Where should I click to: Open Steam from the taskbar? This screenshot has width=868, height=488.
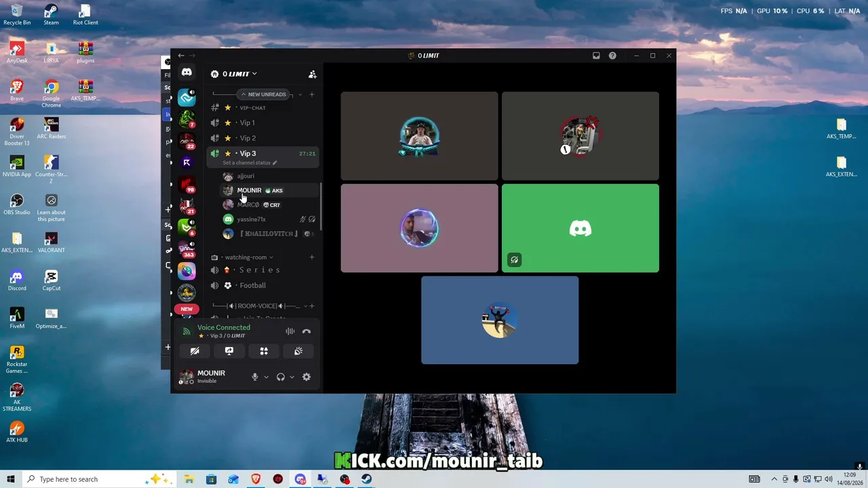[x=366, y=479]
